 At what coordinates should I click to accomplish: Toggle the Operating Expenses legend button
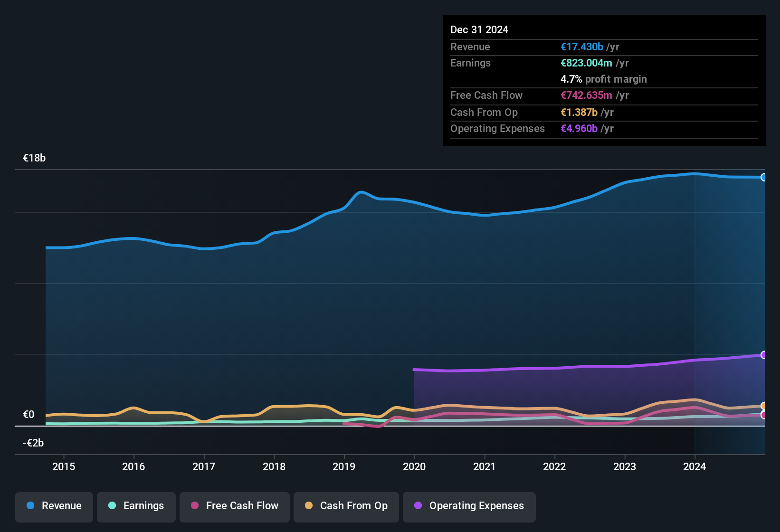click(469, 507)
